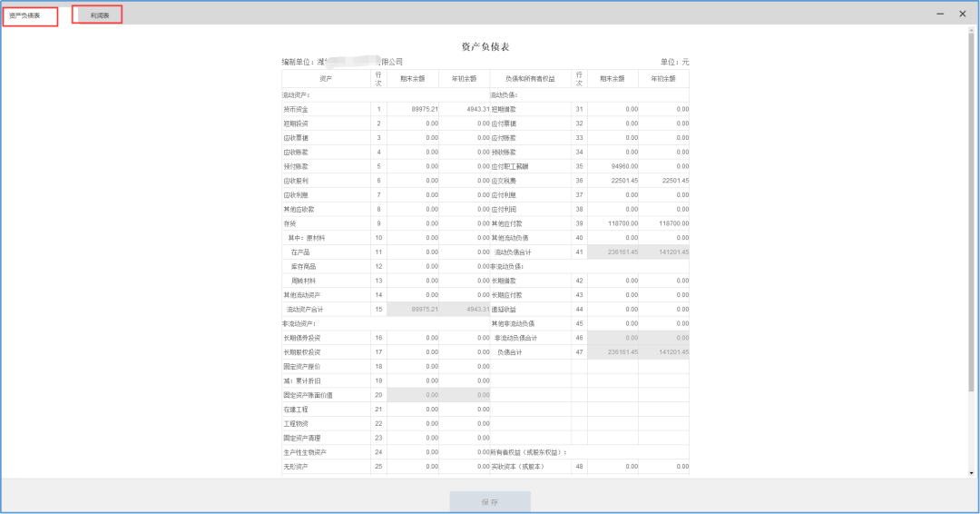Image resolution: width=980 pixels, height=514 pixels.
Task: Click the 货币资金 年初余额 cell 4943.31
Action: click(465, 109)
